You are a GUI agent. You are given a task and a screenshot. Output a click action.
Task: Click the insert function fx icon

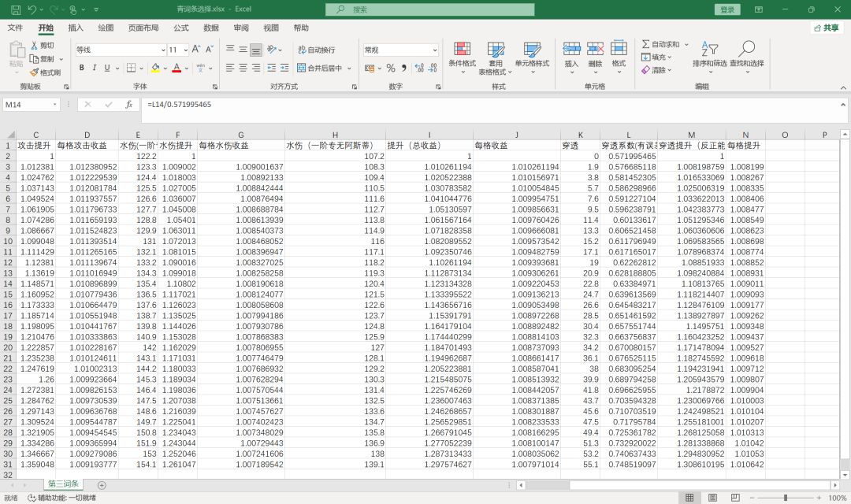point(128,104)
